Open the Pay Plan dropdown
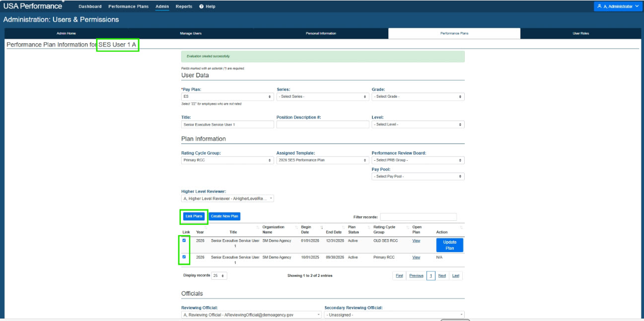Viewport: 644px width, 321px height. [x=227, y=97]
